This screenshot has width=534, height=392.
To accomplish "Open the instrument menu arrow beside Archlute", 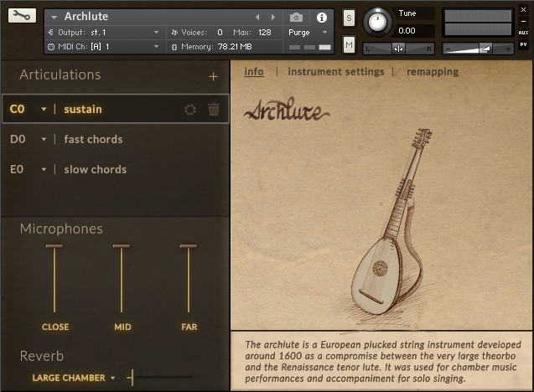I will pyautogui.click(x=54, y=17).
